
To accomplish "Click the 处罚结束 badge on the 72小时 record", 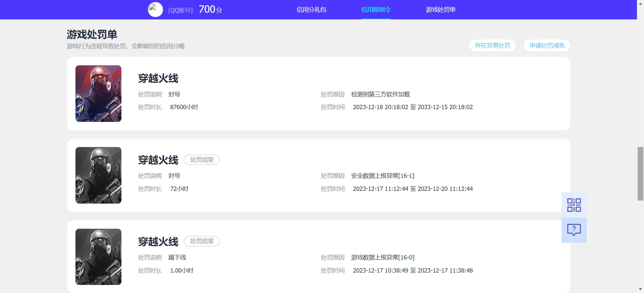I will (202, 160).
